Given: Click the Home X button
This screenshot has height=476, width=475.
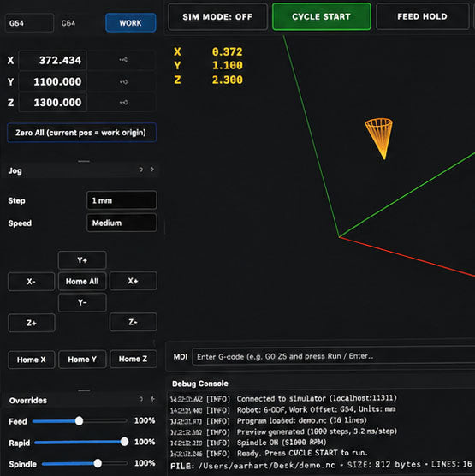Looking at the screenshot, I should (32, 360).
